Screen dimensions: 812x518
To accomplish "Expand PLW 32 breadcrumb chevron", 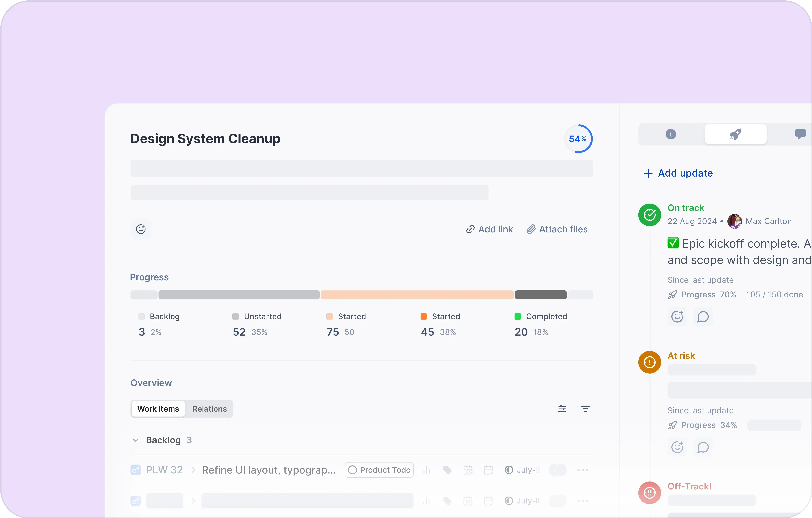I will (x=193, y=470).
